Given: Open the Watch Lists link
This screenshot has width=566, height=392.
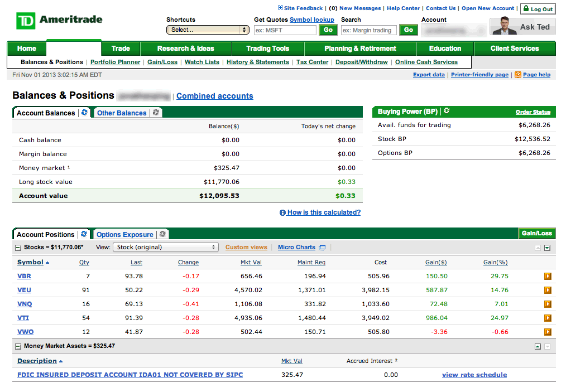Looking at the screenshot, I should pyautogui.click(x=202, y=62).
